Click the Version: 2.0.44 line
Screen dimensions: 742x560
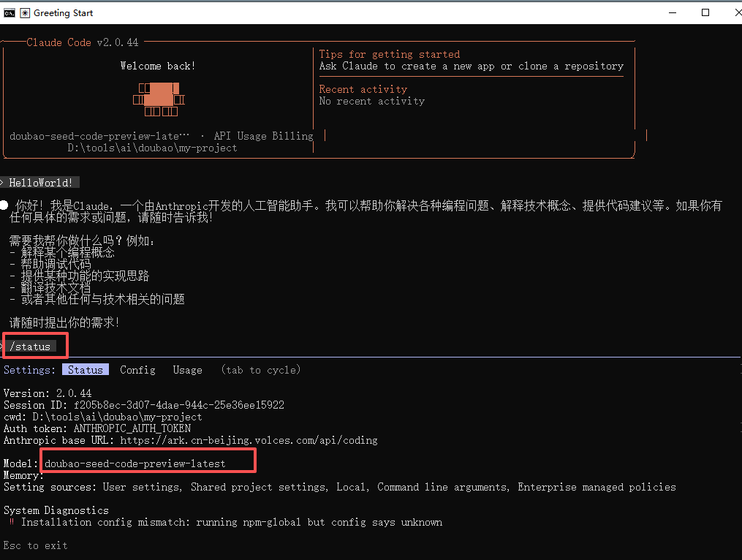(48, 393)
